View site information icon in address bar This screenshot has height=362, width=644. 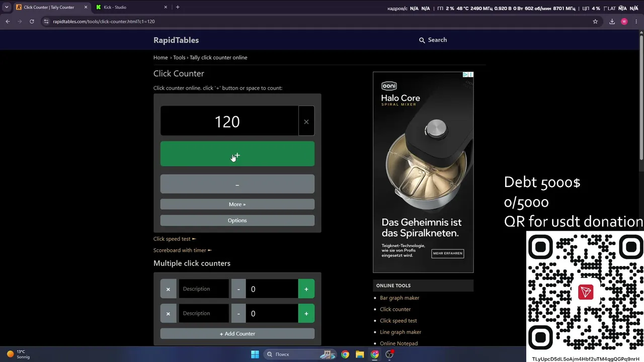coord(46,22)
